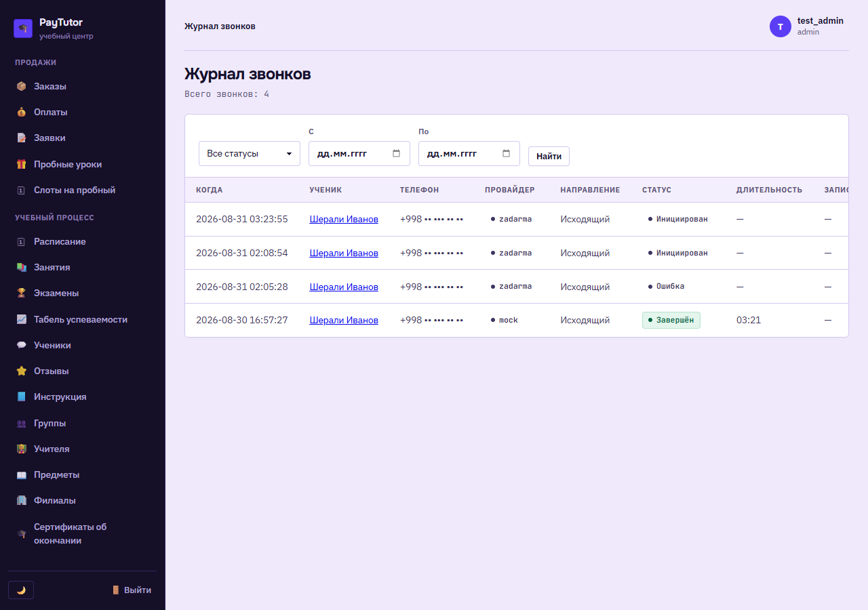Click the package icon next to Заказы
The image size is (868, 610).
pos(21,86)
